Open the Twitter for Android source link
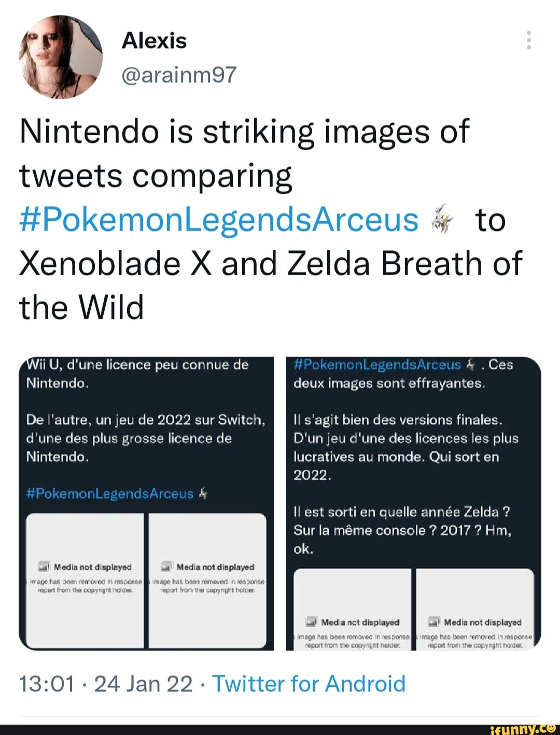The height and width of the screenshot is (735, 560). click(309, 684)
